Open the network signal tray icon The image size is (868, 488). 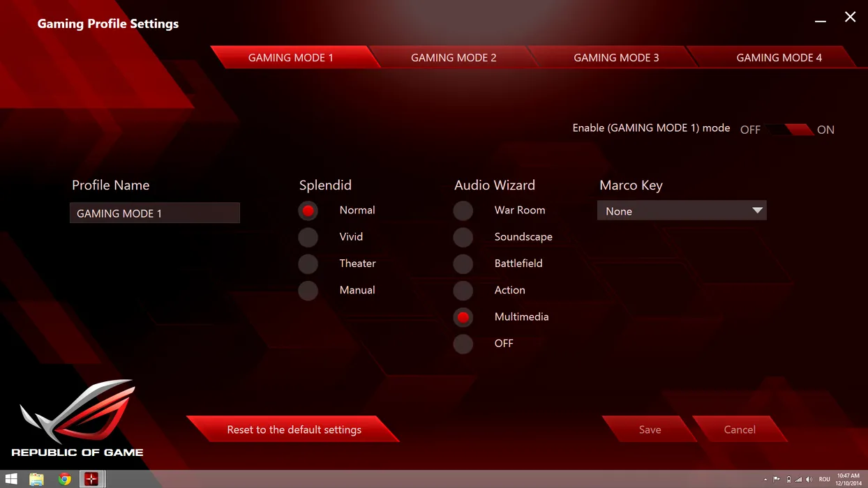798,480
